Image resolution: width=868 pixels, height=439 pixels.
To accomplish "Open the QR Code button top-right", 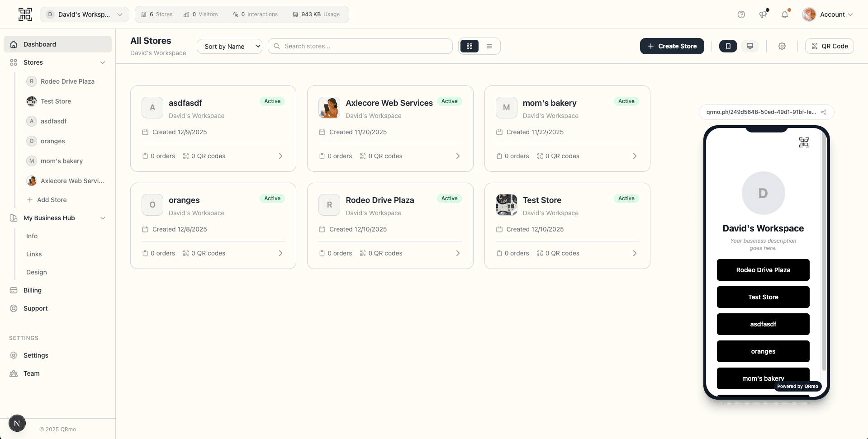I will (x=829, y=46).
